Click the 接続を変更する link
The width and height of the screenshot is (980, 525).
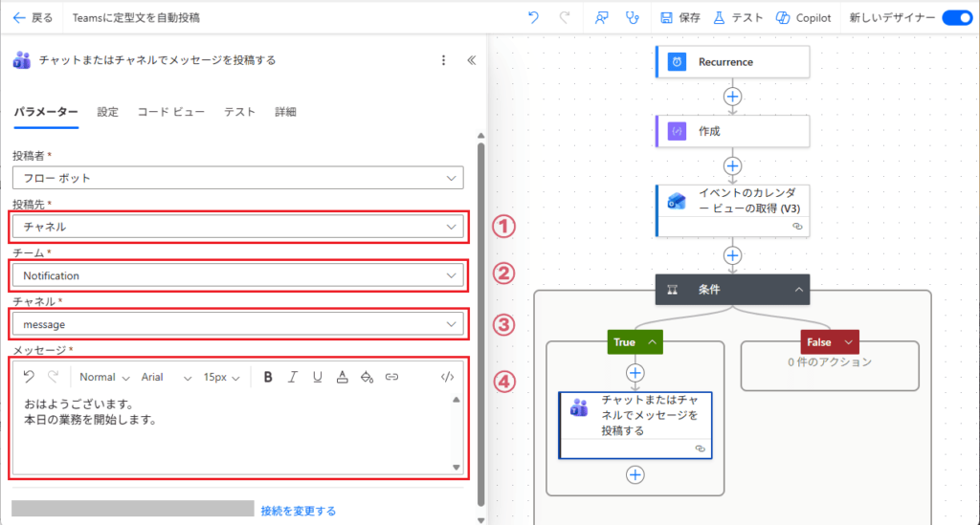click(299, 511)
